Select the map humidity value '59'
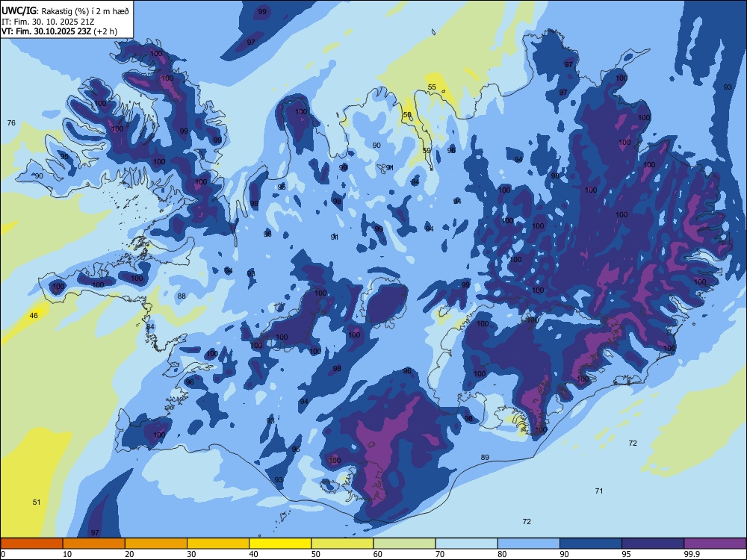747x560 pixels. (x=427, y=151)
